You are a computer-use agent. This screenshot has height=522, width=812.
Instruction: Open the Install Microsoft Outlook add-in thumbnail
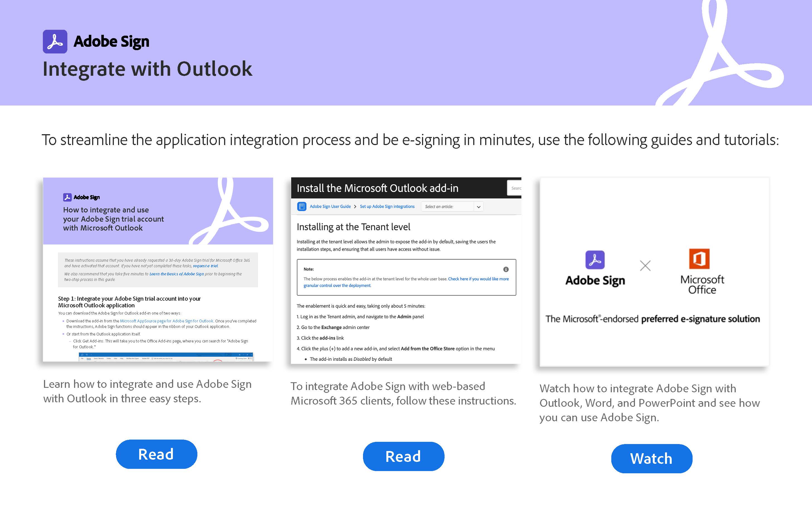406,271
